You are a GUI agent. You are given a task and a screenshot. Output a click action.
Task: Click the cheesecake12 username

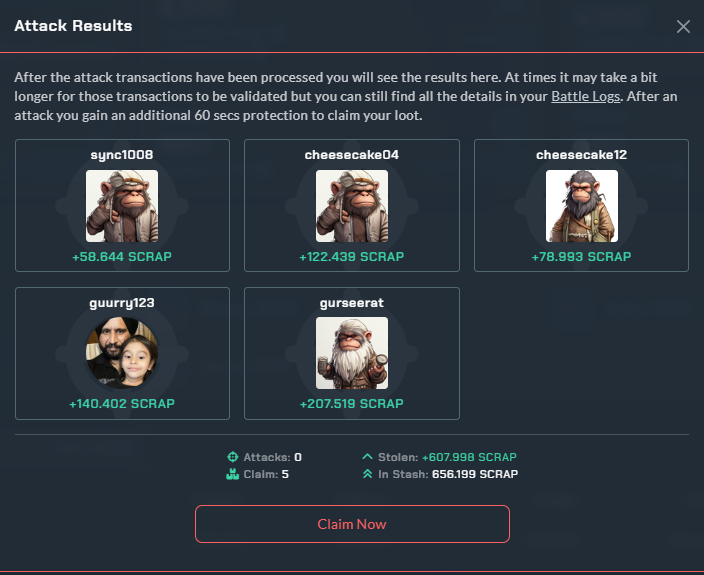581,155
